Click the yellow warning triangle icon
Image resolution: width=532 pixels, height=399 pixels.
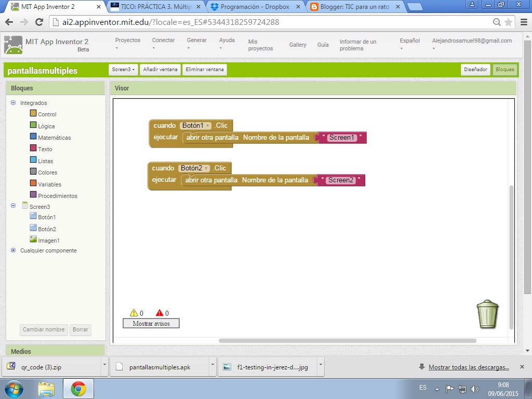pyautogui.click(x=134, y=313)
